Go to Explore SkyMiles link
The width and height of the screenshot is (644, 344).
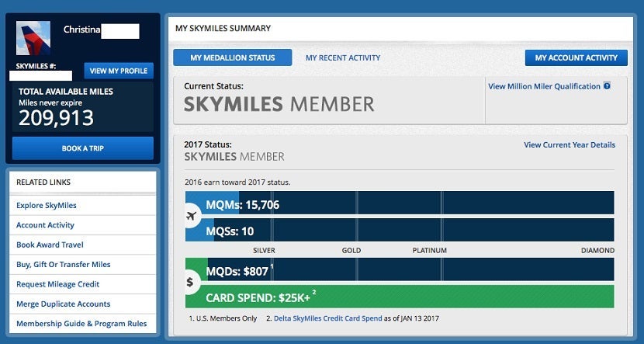[x=47, y=206]
